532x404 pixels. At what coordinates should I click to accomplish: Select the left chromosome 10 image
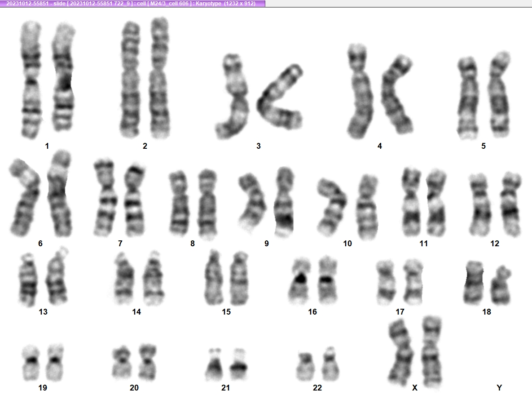pyautogui.click(x=332, y=208)
